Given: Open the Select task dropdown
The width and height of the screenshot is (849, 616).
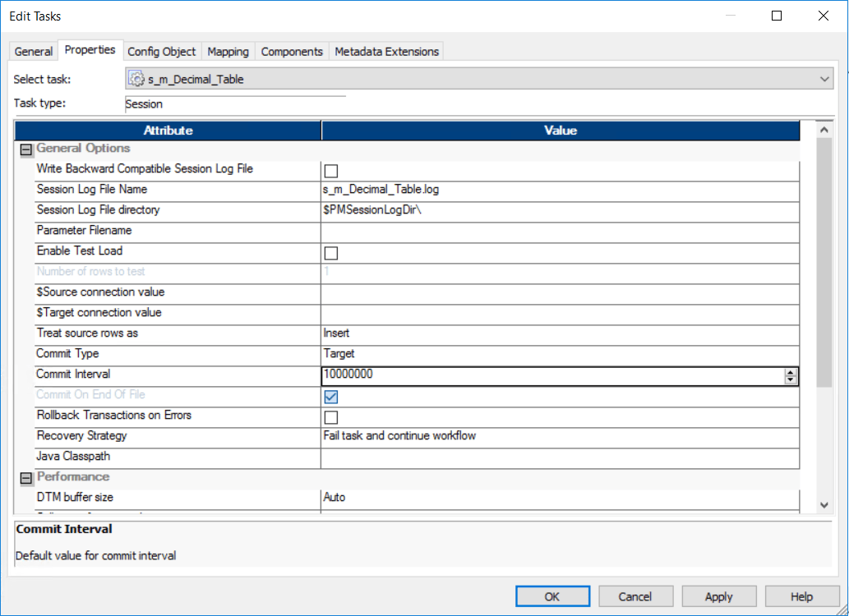Looking at the screenshot, I should click(x=826, y=78).
